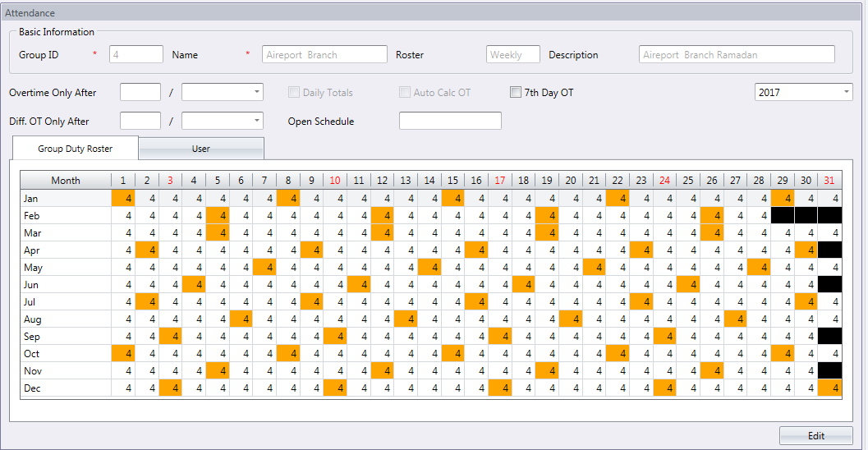
Task: Toggle the Auto Calc OT checkbox
Action: [405, 93]
